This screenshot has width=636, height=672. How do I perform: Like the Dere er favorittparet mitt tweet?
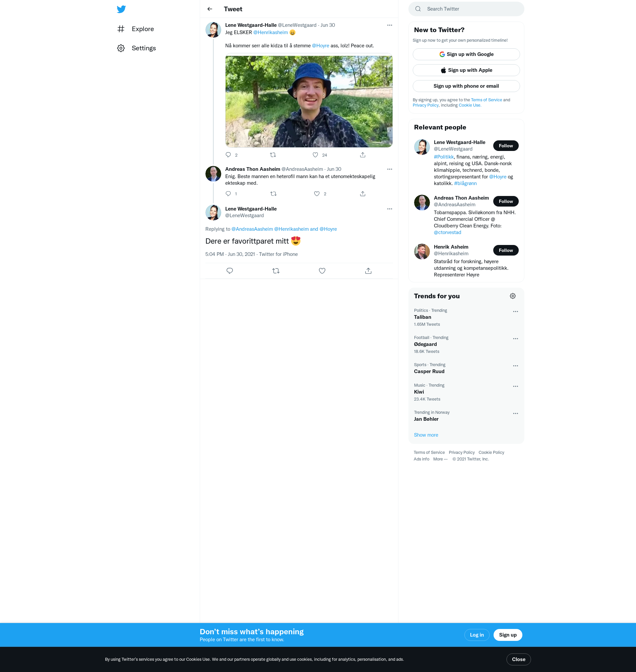(x=322, y=271)
